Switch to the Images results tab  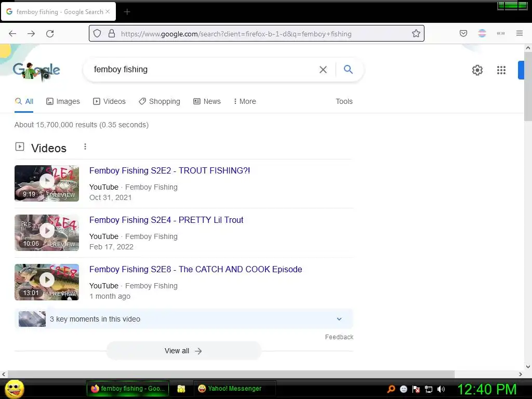tap(63, 101)
